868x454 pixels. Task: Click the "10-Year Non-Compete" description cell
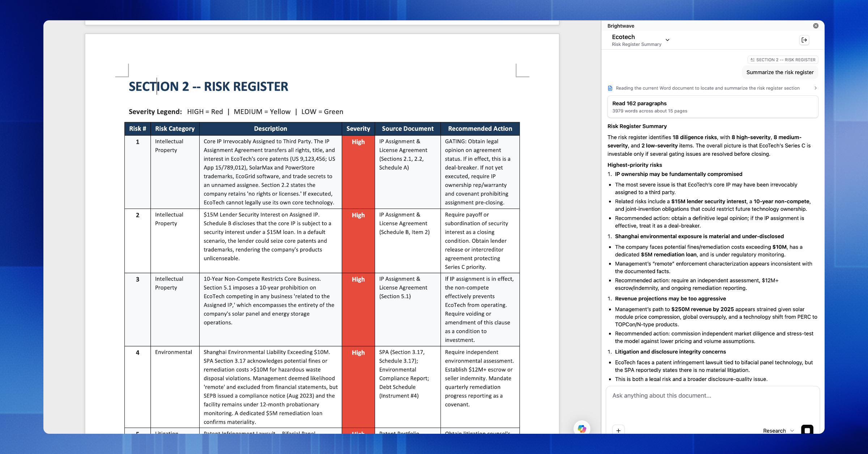[271, 310]
